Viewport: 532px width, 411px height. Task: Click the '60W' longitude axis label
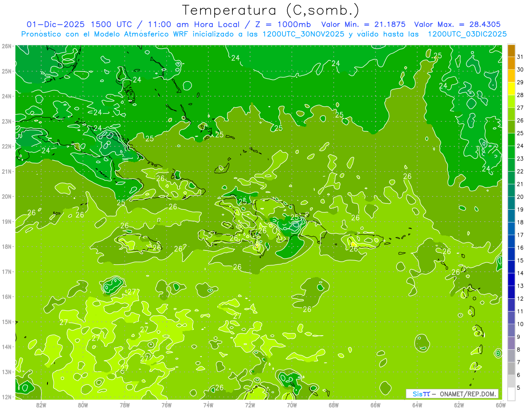coord(501,405)
